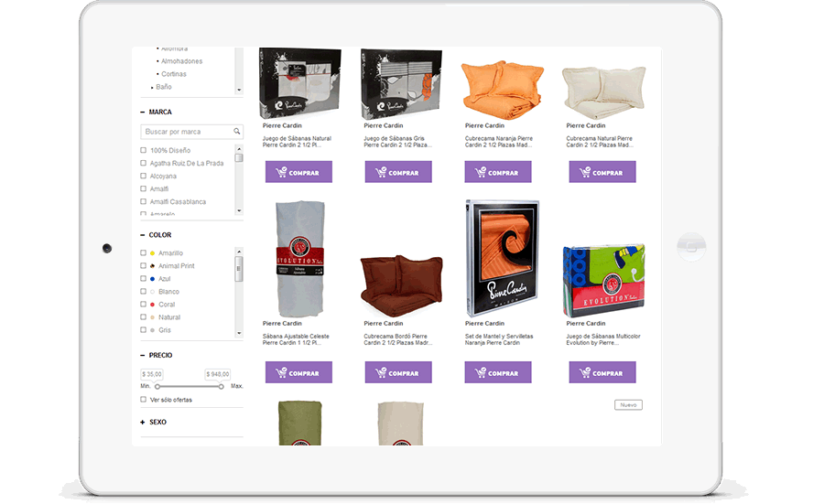Screen dimensions: 835x504
Task: Open 'Cubrecama Naranja Pierre Cardin' title link
Action: click(499, 142)
